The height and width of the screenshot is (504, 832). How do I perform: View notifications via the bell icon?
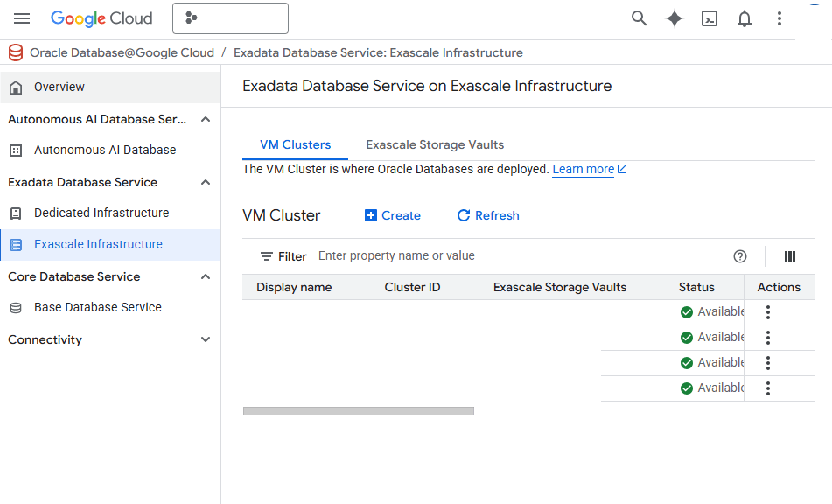point(745,17)
